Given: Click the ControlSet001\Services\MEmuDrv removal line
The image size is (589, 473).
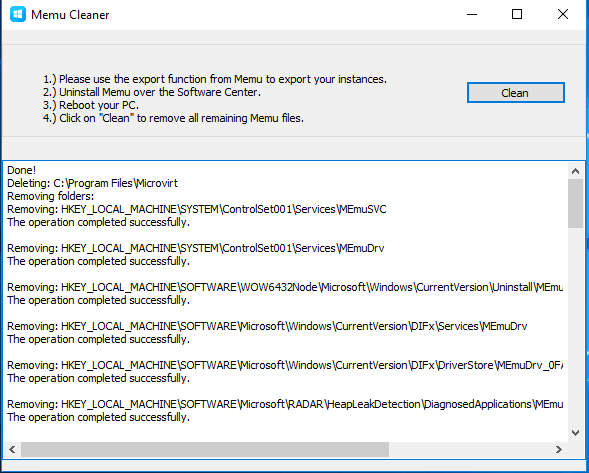Looking at the screenshot, I should [196, 248].
